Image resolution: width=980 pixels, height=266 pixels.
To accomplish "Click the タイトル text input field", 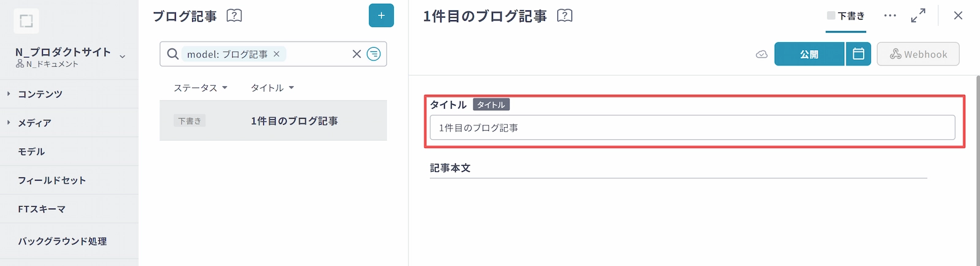I will [x=692, y=128].
